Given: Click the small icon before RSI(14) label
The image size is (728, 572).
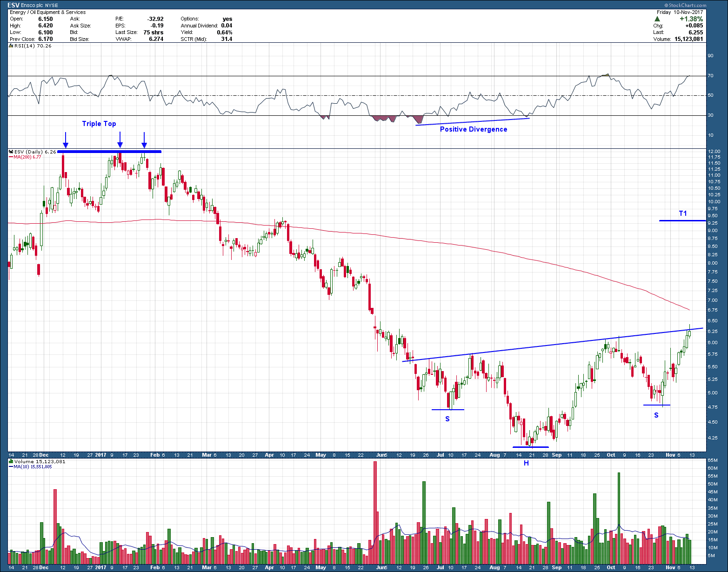Looking at the screenshot, I should point(11,46).
